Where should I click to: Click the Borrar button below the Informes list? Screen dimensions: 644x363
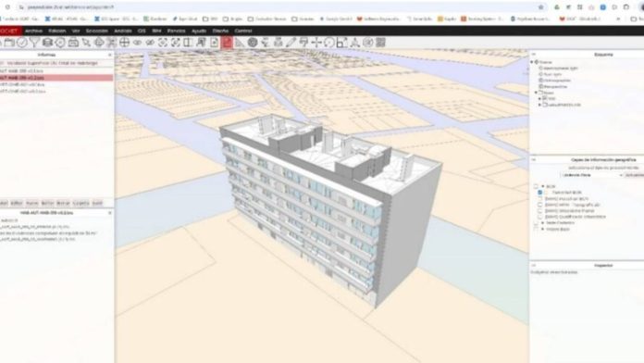[x=63, y=203]
